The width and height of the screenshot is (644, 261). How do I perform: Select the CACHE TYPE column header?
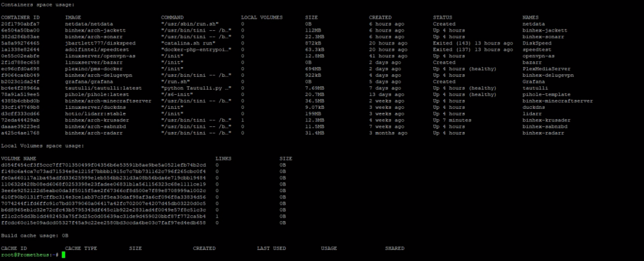click(x=81, y=248)
